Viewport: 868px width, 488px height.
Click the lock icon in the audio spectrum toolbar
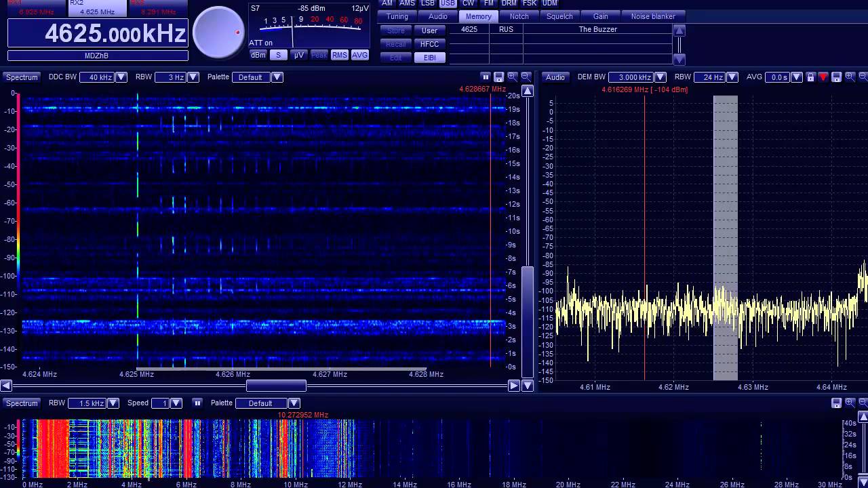click(x=810, y=77)
